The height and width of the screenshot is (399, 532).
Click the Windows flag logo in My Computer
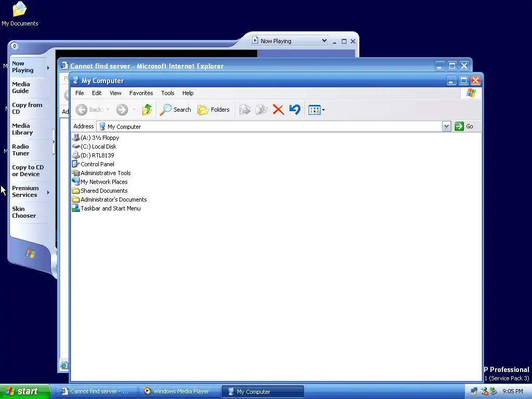[471, 93]
